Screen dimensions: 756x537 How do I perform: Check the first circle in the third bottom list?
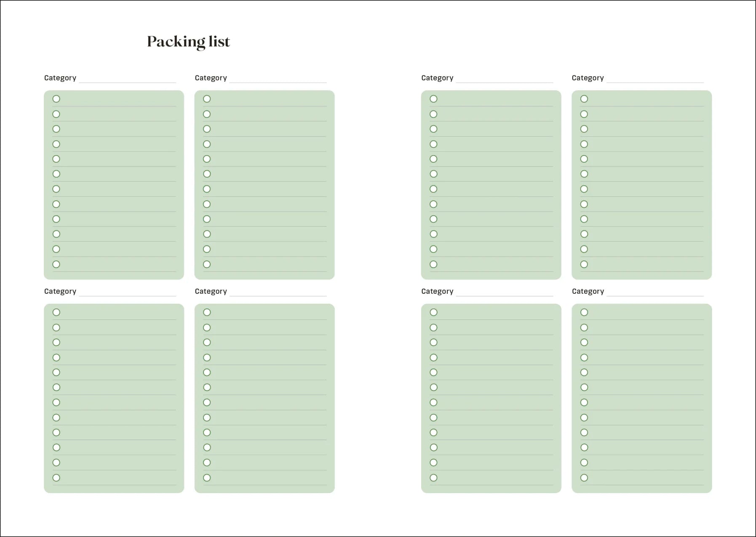434,312
